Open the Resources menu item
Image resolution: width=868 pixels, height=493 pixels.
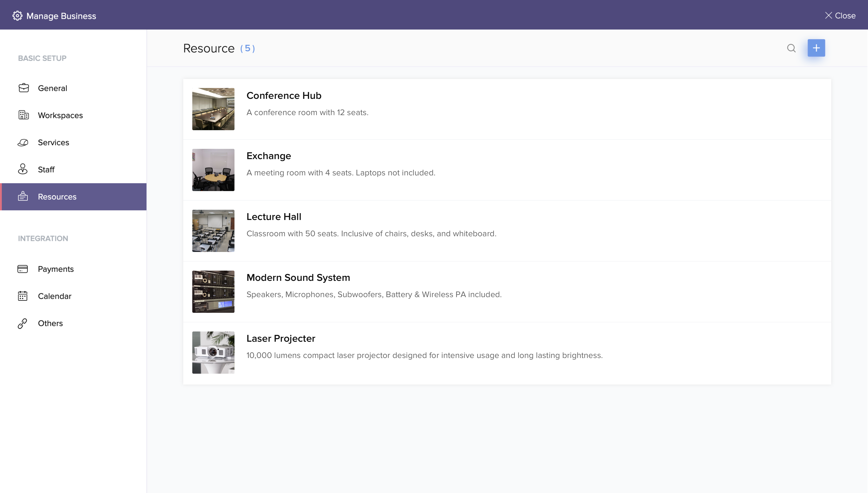[57, 197]
